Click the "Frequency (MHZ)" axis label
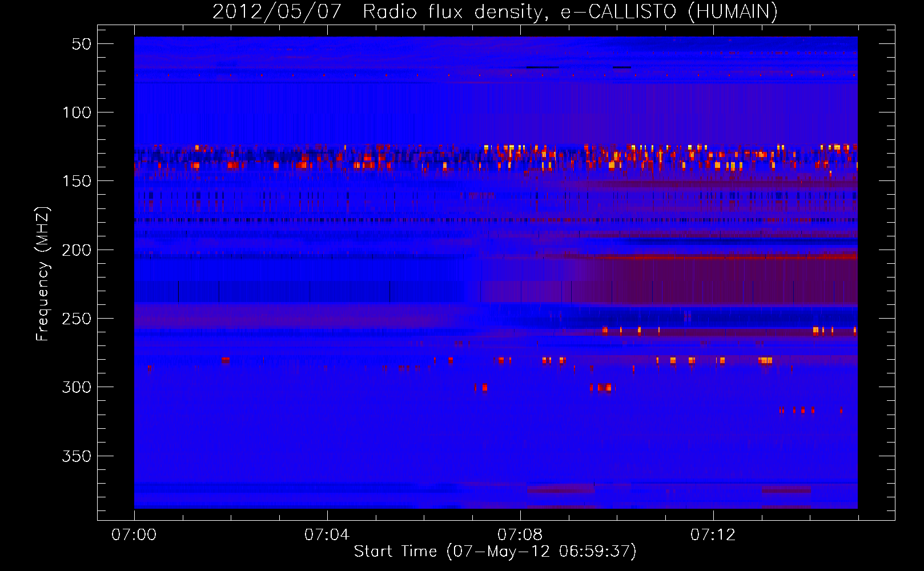 pos(43,274)
